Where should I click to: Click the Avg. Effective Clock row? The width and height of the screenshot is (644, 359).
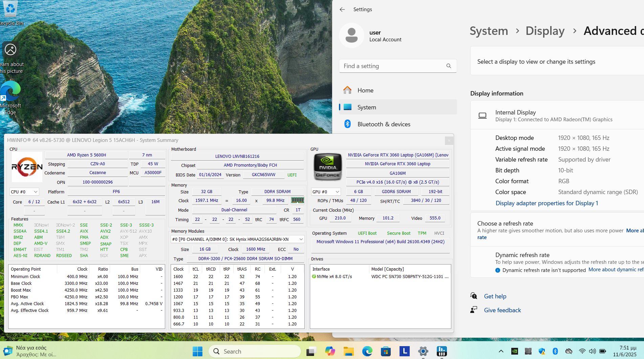(87, 311)
